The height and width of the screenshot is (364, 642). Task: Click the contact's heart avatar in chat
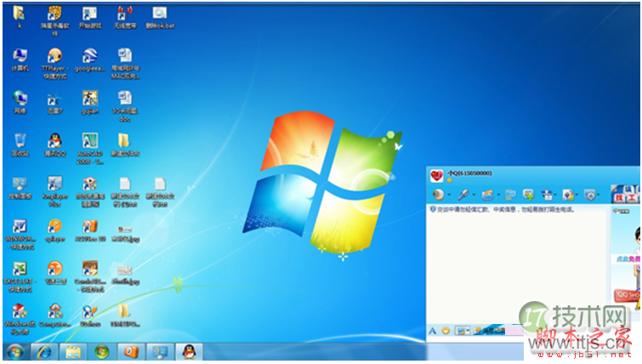click(437, 176)
